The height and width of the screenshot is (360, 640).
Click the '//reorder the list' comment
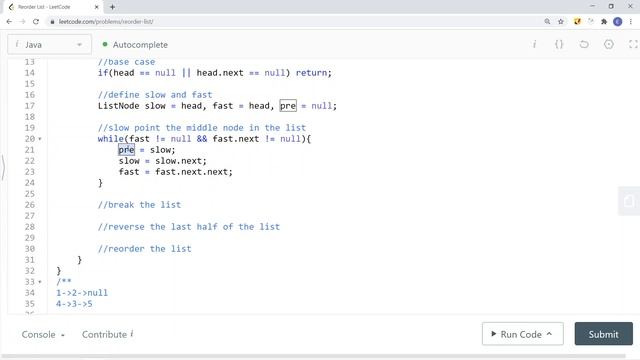pos(144,249)
